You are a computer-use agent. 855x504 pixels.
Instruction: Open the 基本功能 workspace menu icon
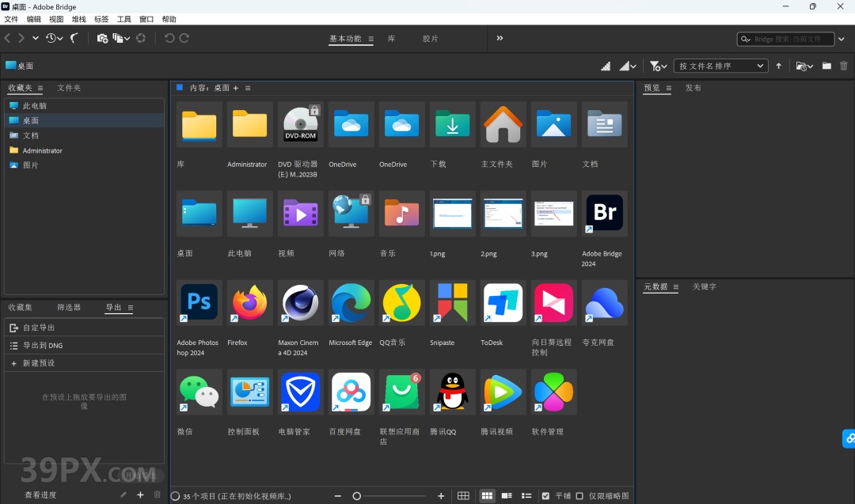coord(370,39)
